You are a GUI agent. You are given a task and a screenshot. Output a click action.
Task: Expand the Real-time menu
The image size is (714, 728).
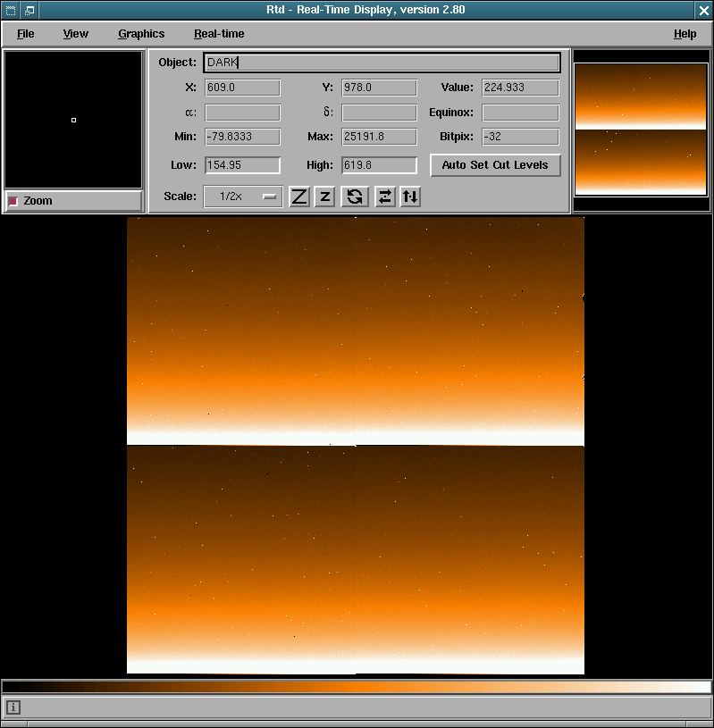coord(219,34)
